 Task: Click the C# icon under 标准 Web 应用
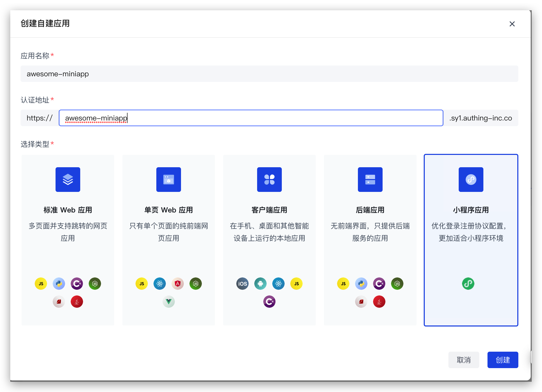[x=77, y=284]
